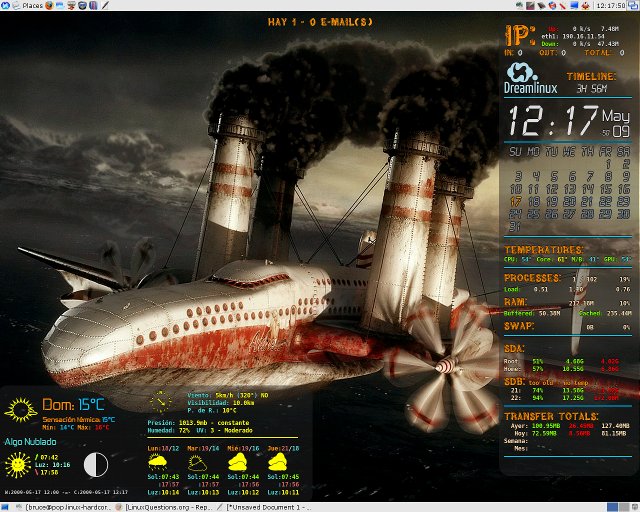This screenshot has width=640, height=512.
Task: Click the 'Algo Nublado' weather condition text
Action: click(x=30, y=441)
